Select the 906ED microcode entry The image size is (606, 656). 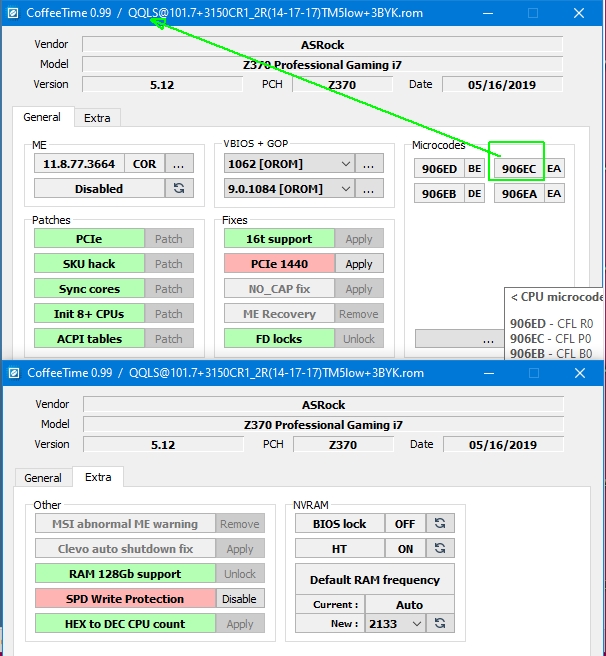click(x=439, y=169)
